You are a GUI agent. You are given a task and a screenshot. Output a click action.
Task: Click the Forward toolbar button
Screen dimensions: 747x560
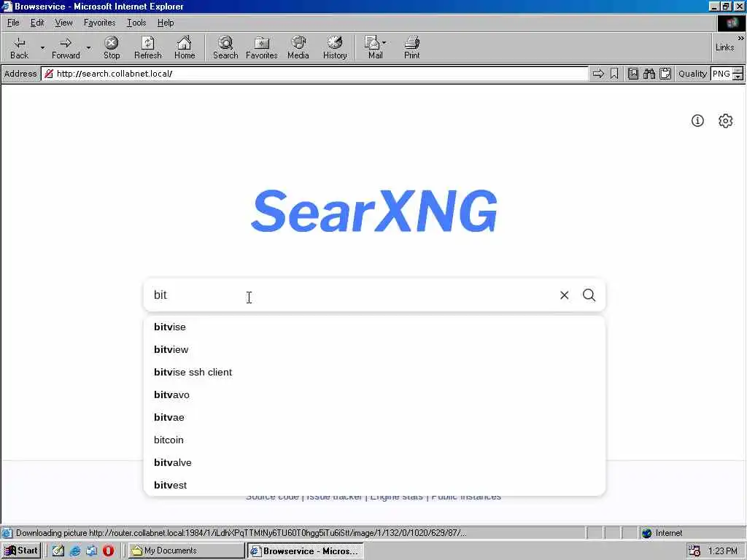pos(66,47)
